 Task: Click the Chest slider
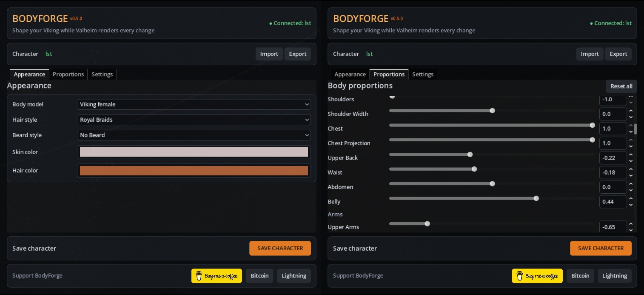492,125
